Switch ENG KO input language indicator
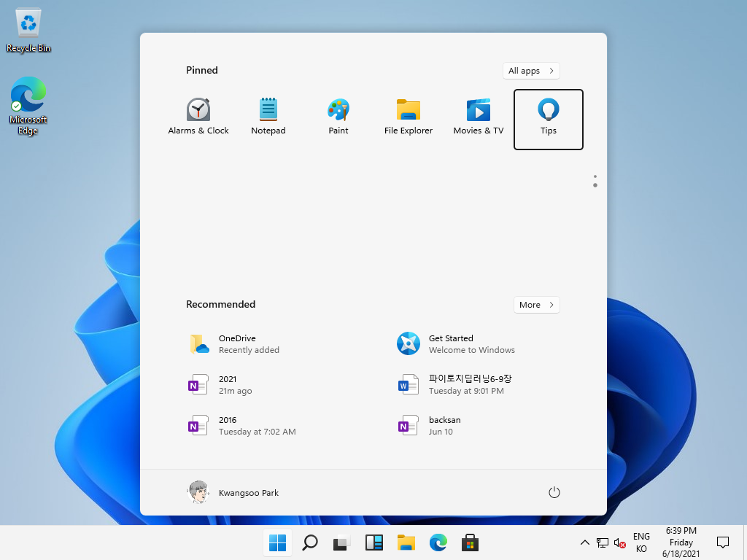Viewport: 747px width, 560px height. tap(641, 542)
